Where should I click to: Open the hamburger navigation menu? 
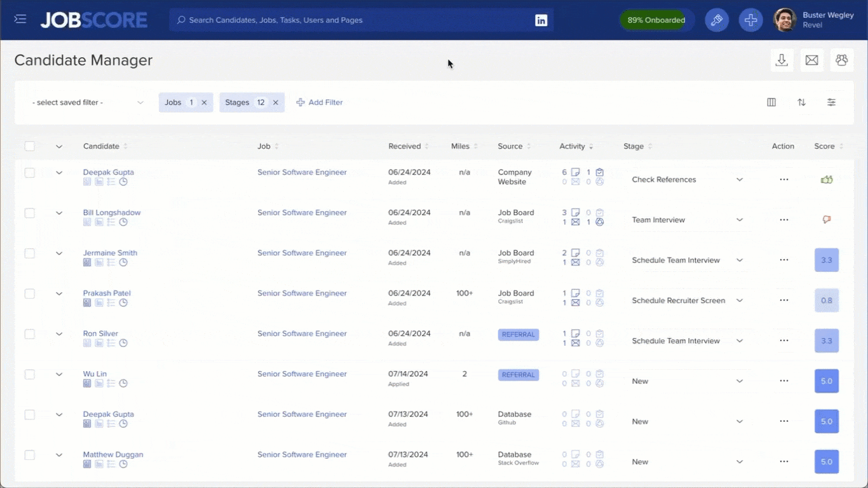tap(20, 19)
